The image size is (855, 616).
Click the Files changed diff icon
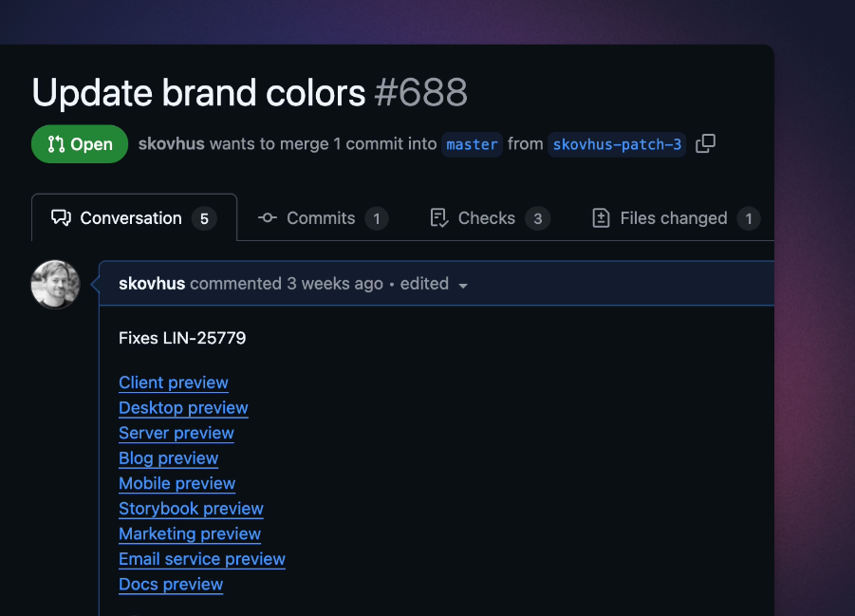point(601,217)
